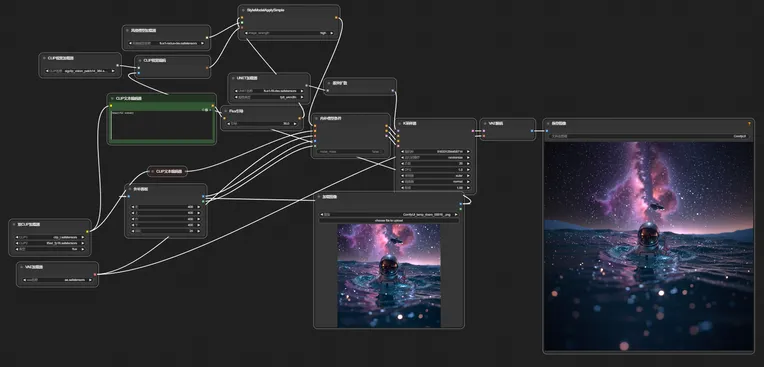Open the flux1-fill-dev.safetensors UNET name dropdown

point(269,91)
